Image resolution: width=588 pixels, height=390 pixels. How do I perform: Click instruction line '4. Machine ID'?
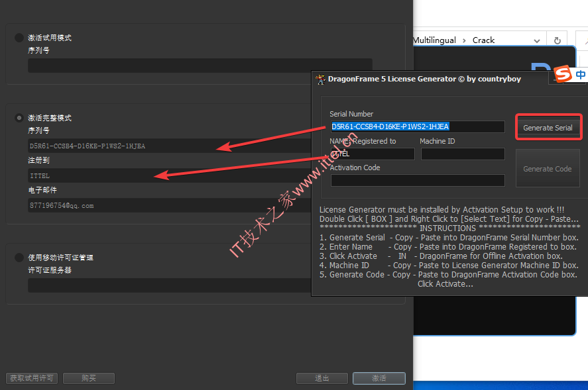(x=449, y=266)
